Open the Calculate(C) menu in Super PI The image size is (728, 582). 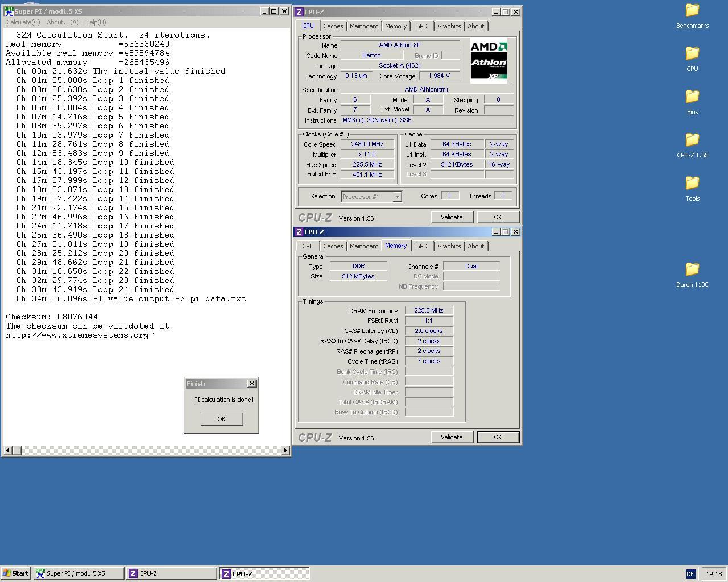23,22
